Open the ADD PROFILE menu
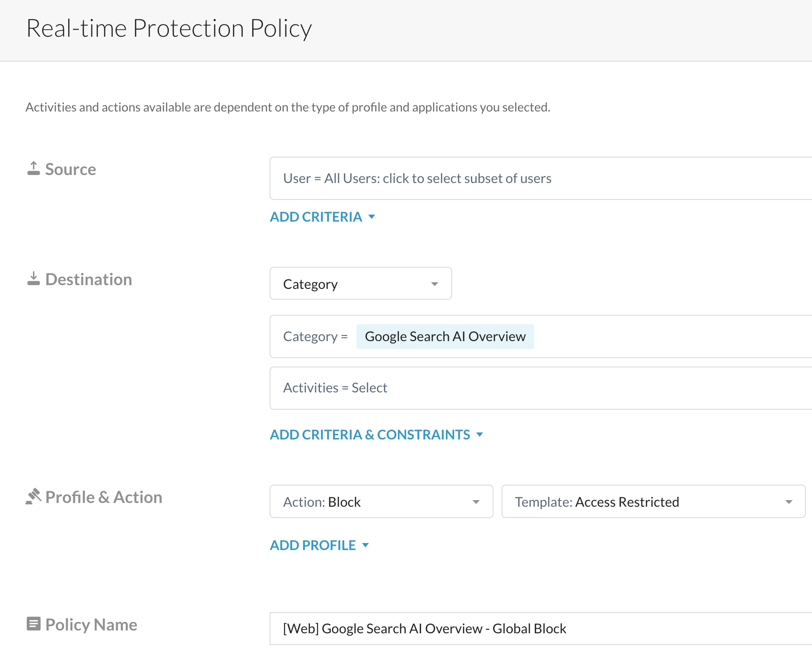This screenshot has height=654, width=812. pyautogui.click(x=313, y=545)
